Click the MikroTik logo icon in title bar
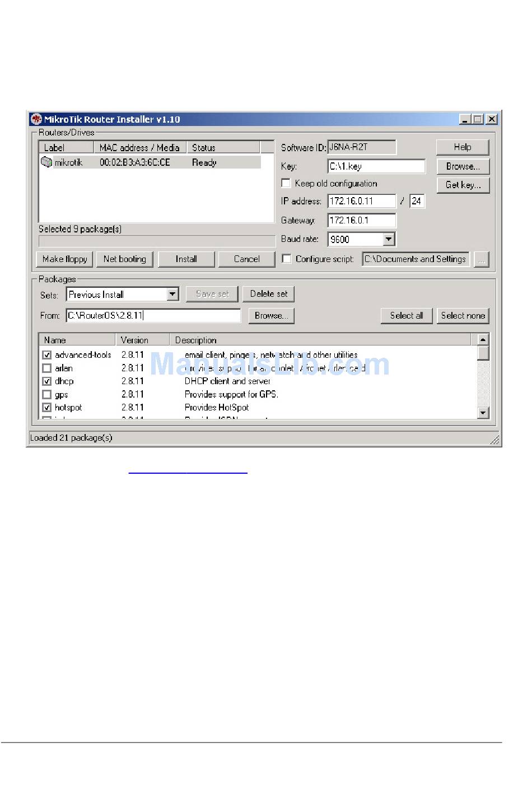 (x=36, y=119)
